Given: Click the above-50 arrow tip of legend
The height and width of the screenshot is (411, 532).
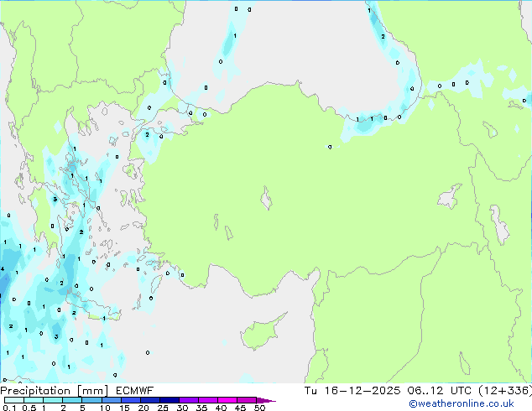Looking at the screenshot, I should point(266,400).
